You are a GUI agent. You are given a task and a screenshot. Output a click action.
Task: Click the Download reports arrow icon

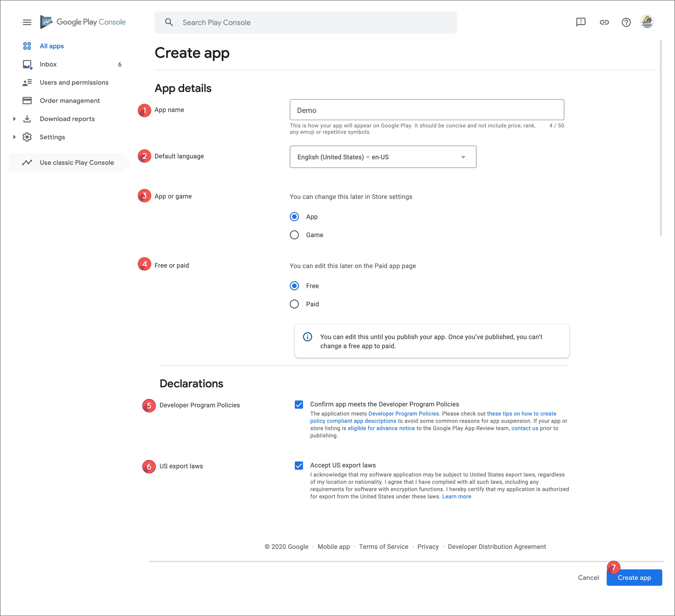[x=27, y=119]
